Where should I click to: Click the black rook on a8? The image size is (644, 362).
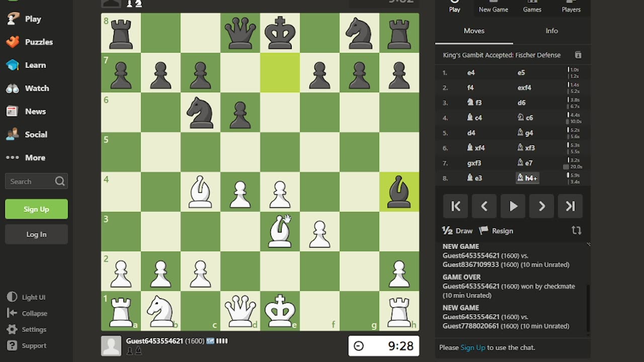121,33
